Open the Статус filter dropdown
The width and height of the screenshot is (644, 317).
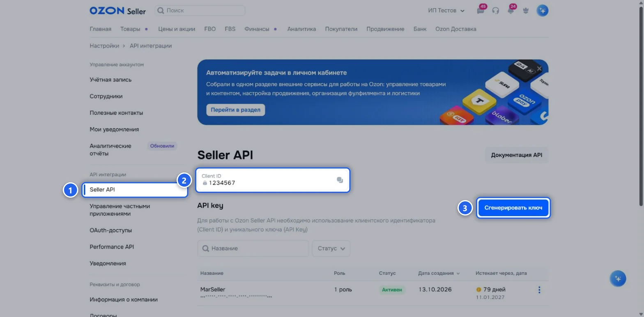(x=331, y=249)
